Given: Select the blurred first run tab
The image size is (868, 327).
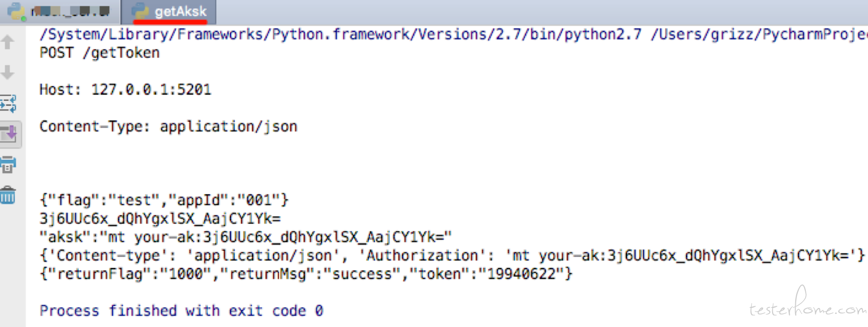Looking at the screenshot, I should click(x=60, y=12).
